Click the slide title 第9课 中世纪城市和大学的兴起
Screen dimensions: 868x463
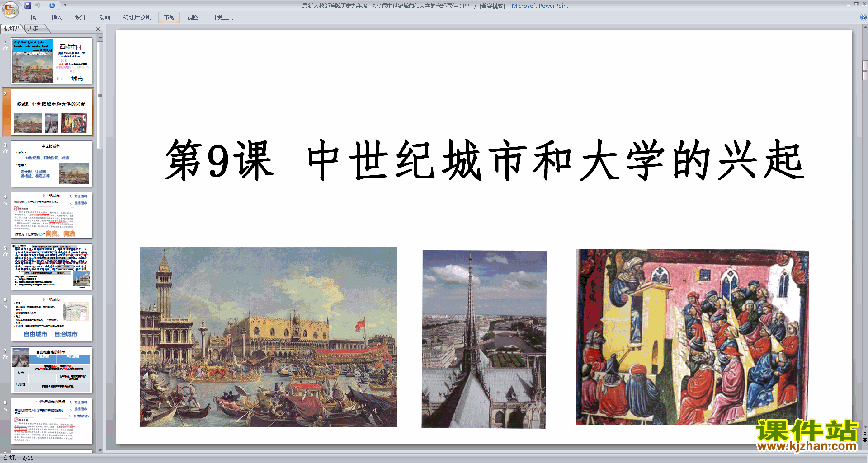point(484,159)
